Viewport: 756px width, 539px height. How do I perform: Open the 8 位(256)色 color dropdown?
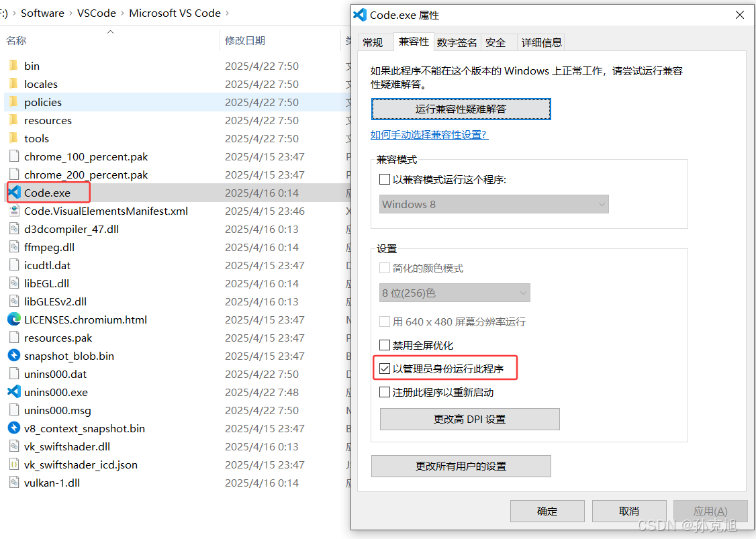click(455, 293)
